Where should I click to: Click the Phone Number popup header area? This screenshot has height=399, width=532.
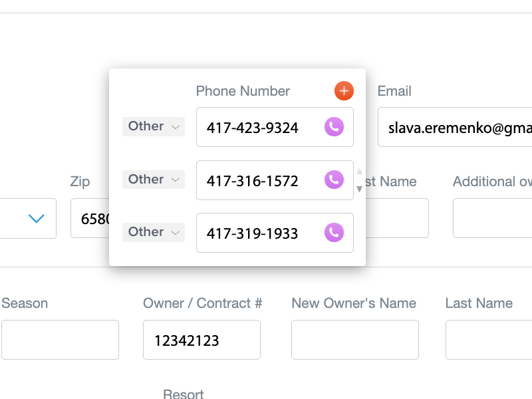[x=243, y=90]
